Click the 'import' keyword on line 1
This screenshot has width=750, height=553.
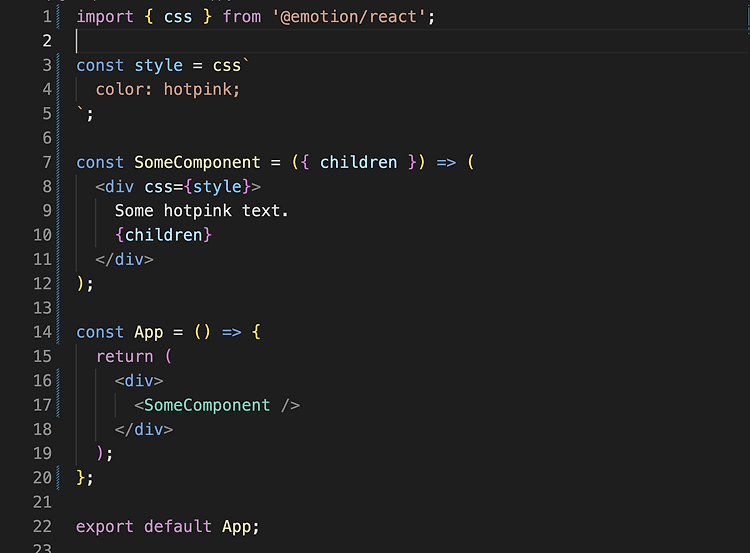tap(105, 18)
